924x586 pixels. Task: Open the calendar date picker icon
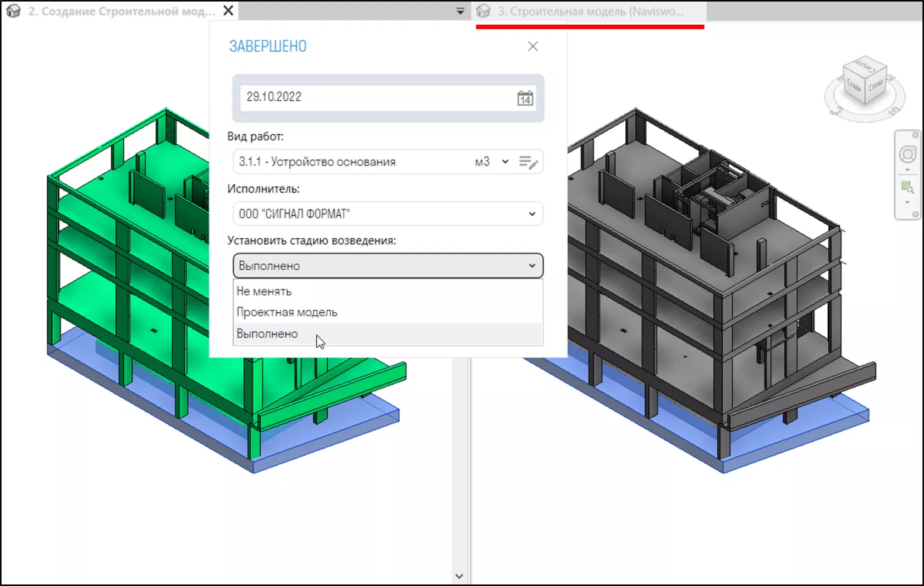pos(525,98)
